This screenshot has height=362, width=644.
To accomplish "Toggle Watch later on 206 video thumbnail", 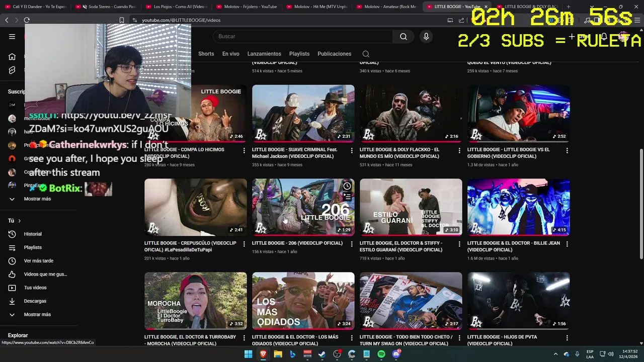I will click(x=347, y=186).
